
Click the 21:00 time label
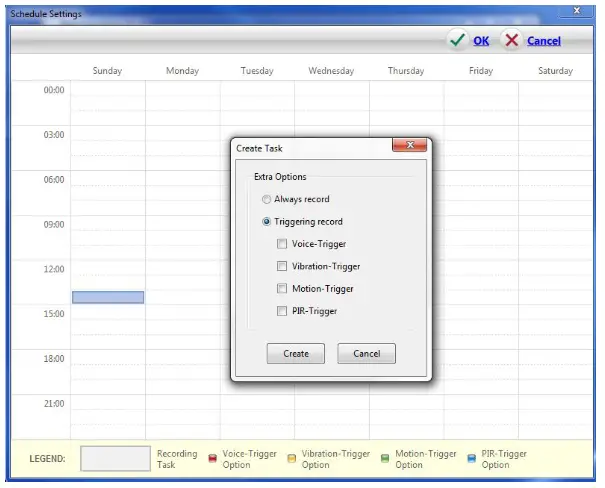click(x=54, y=404)
